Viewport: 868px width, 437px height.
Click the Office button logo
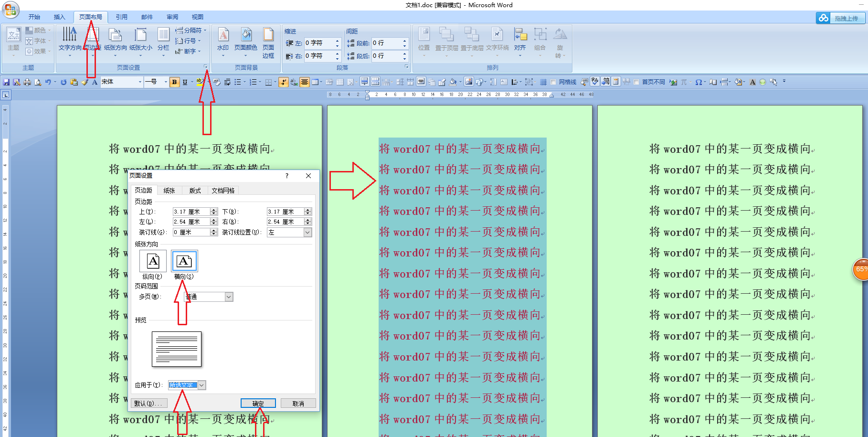pyautogui.click(x=10, y=10)
